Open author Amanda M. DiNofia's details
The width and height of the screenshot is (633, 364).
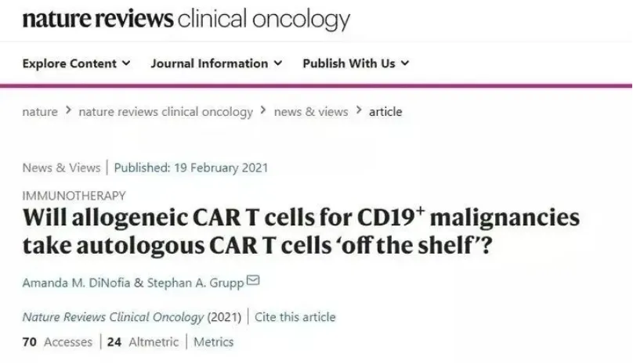pos(76,283)
